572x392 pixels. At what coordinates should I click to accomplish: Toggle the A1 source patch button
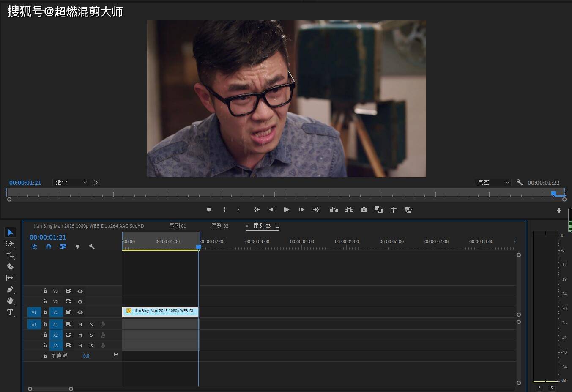click(34, 324)
